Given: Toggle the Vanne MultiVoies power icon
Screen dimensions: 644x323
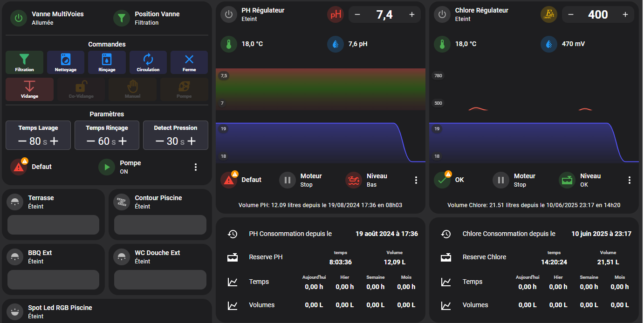Looking at the screenshot, I should click(x=19, y=18).
